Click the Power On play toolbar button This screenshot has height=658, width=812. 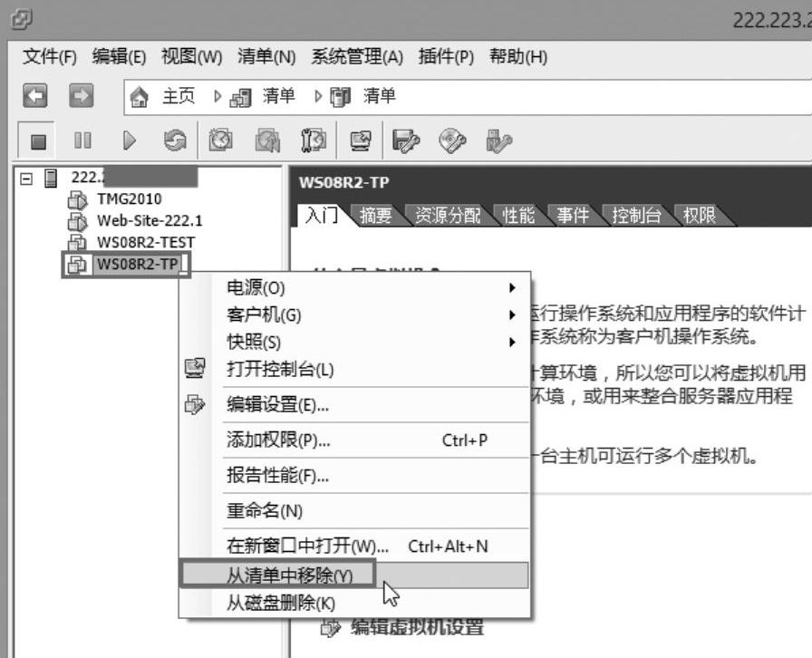point(129,140)
